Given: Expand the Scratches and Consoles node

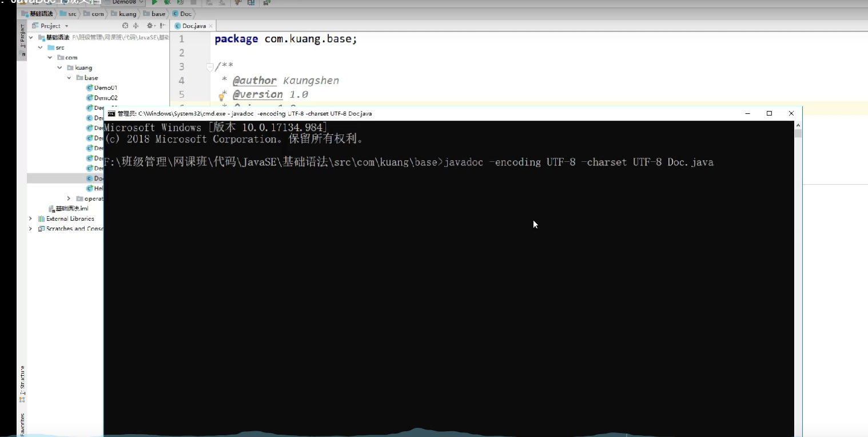Looking at the screenshot, I should (x=31, y=229).
